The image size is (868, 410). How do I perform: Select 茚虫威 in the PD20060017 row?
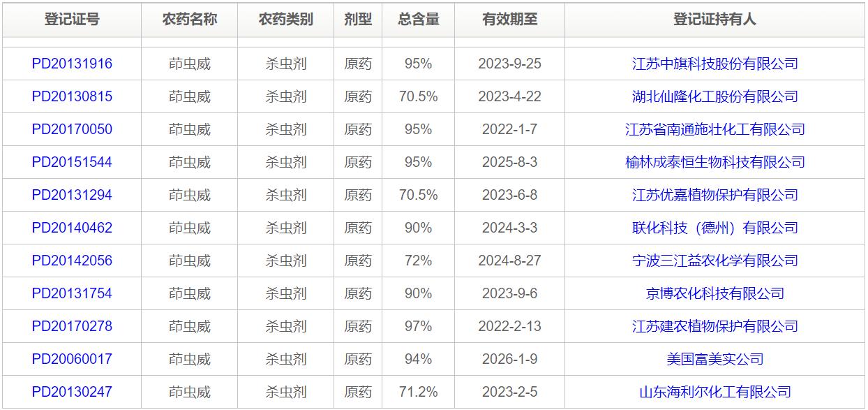189,359
